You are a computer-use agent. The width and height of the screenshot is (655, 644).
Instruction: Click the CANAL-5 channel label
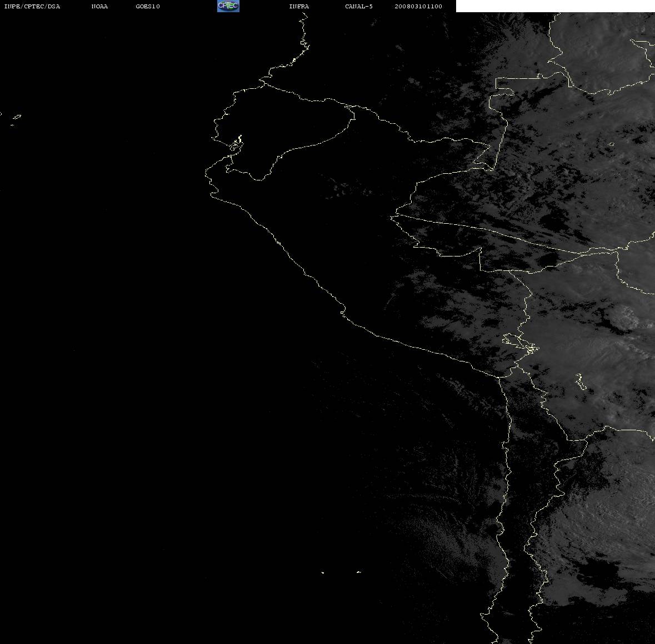tap(359, 6)
